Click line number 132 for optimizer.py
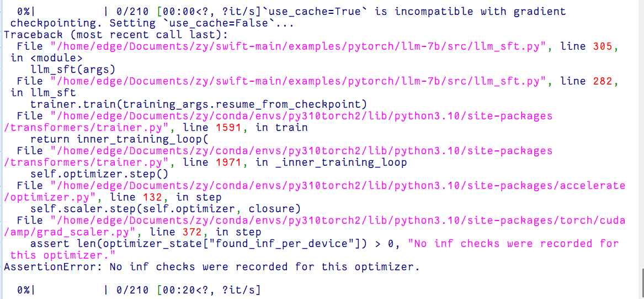 (x=158, y=197)
